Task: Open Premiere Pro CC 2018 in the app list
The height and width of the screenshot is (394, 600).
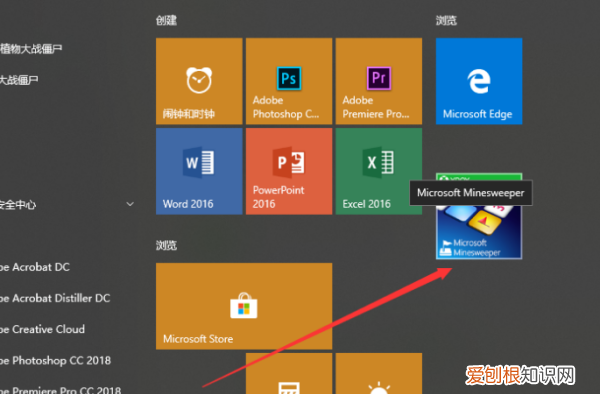Action: 60,390
